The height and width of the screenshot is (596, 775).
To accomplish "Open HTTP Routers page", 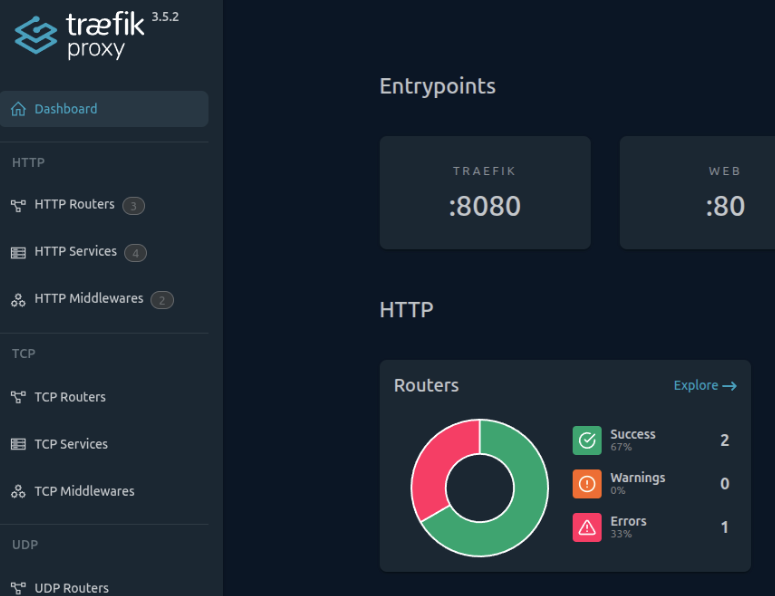I will (75, 204).
